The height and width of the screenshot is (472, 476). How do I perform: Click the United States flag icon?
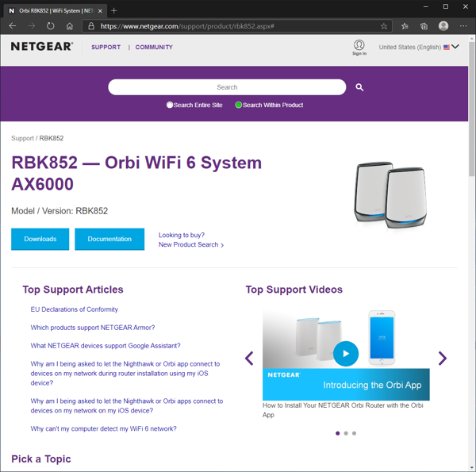coord(446,47)
